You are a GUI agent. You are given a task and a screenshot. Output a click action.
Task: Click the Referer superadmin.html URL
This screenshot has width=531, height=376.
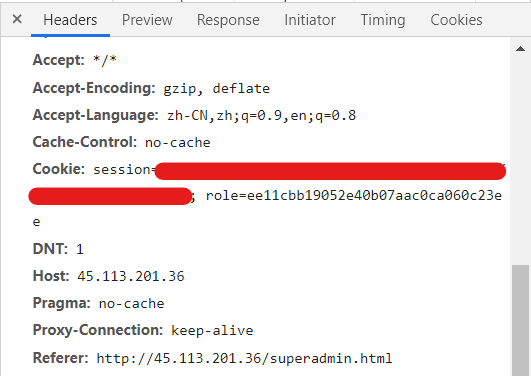coord(245,358)
